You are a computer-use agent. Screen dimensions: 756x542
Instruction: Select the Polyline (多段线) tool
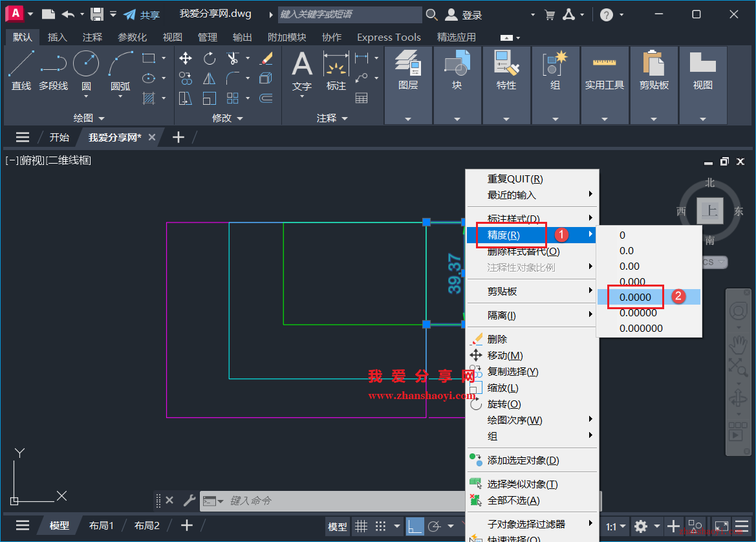(53, 71)
